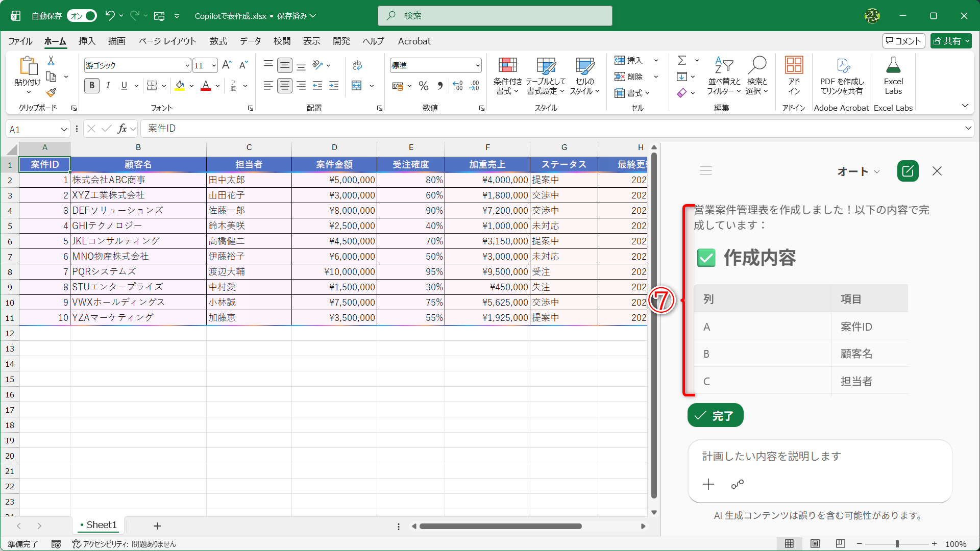The height and width of the screenshot is (551, 980).
Task: Open the Acrobat ribbon tab
Action: coord(414,41)
